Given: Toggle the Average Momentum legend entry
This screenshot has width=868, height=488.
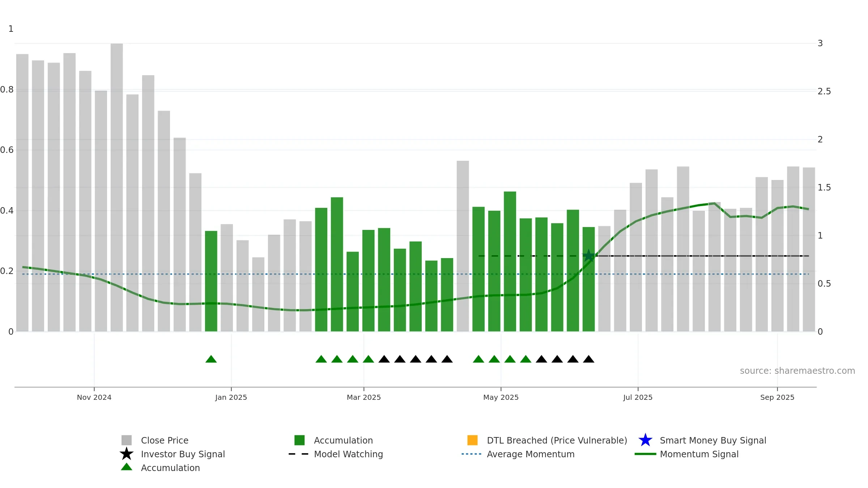Looking at the screenshot, I should 518,454.
